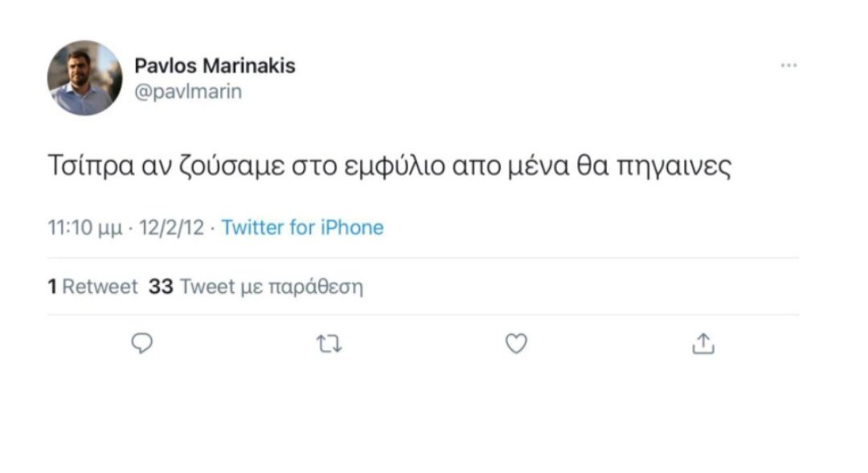
Task: Click the word πηγαινες ending the tweet
Action: [674, 166]
